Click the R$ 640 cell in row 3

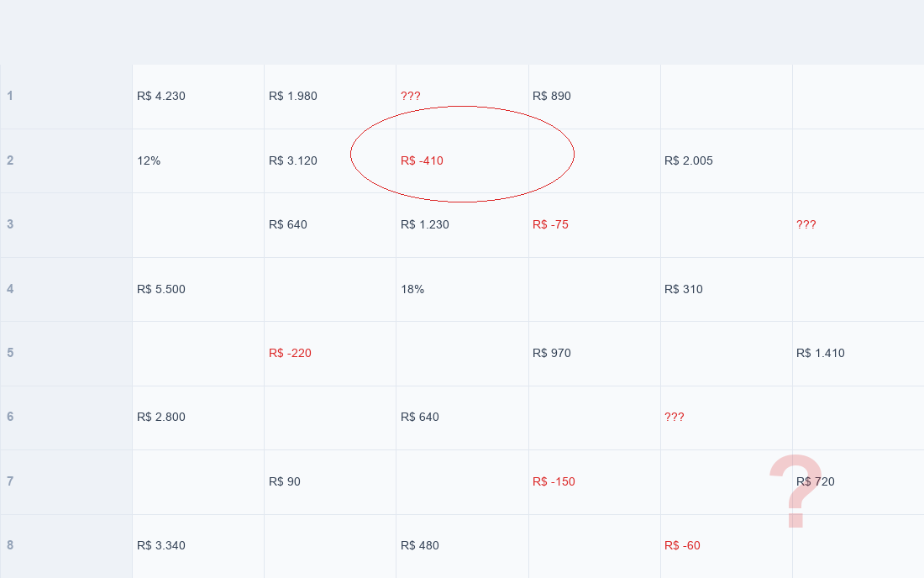coord(330,225)
